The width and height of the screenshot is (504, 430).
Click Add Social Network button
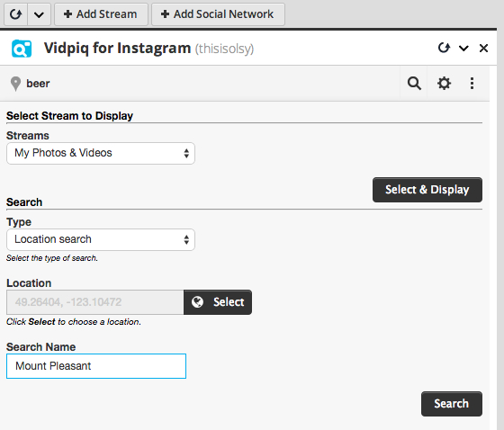click(x=218, y=14)
